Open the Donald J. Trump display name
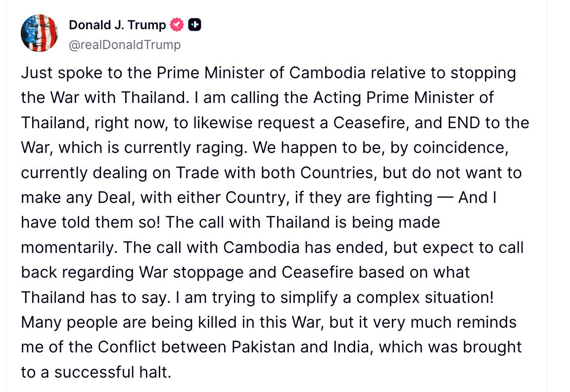570x392 pixels. pos(117,25)
